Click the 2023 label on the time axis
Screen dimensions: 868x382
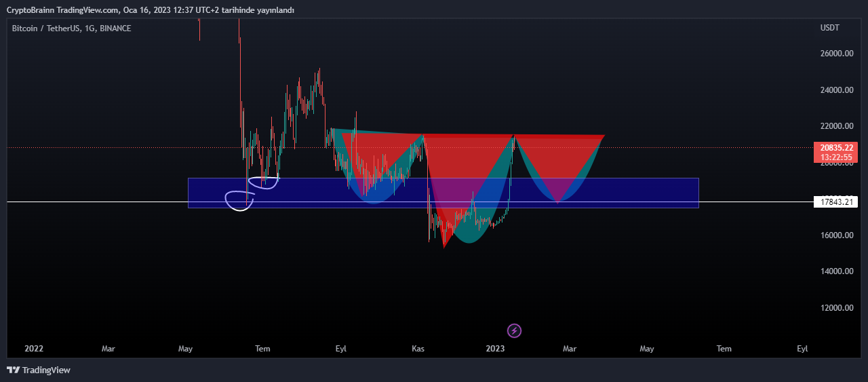pos(496,349)
